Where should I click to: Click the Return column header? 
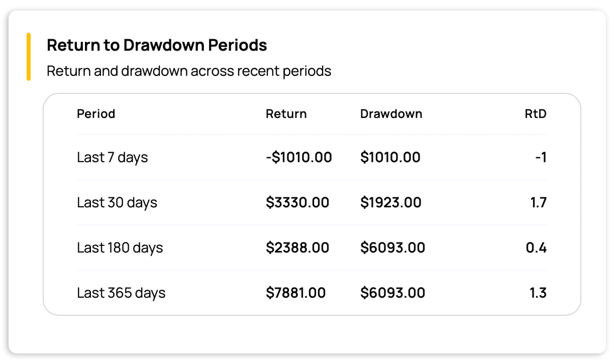[x=286, y=114]
